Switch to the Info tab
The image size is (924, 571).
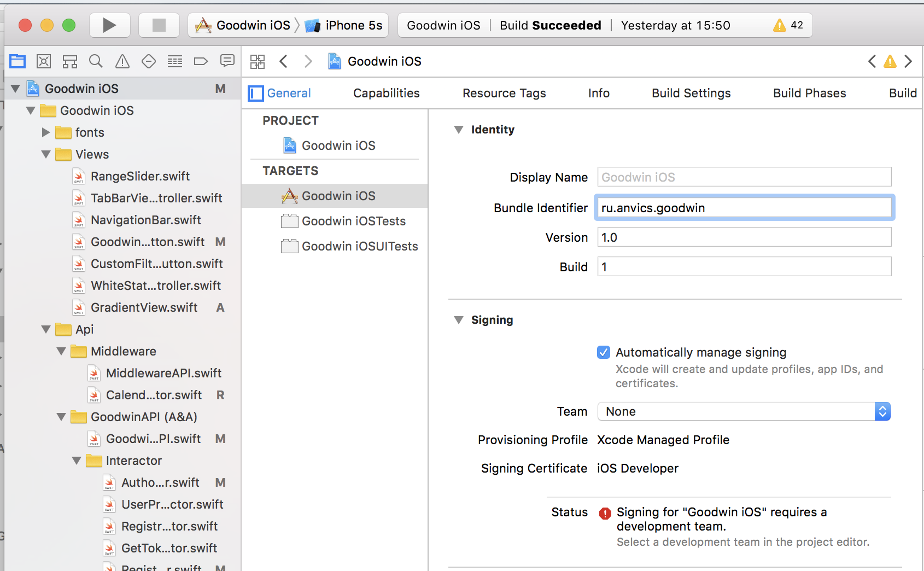click(599, 94)
